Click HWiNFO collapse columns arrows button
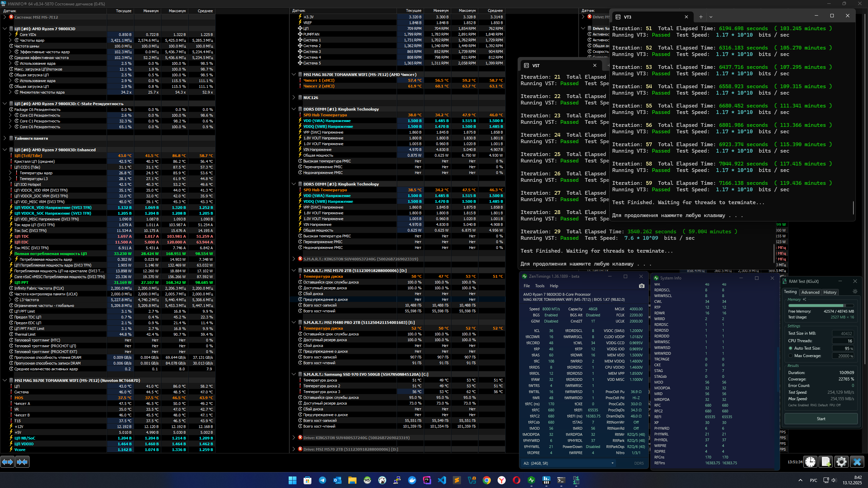 tap(22, 462)
